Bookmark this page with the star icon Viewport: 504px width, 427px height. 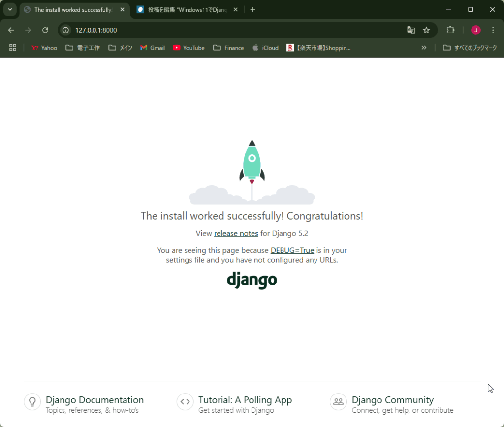426,30
